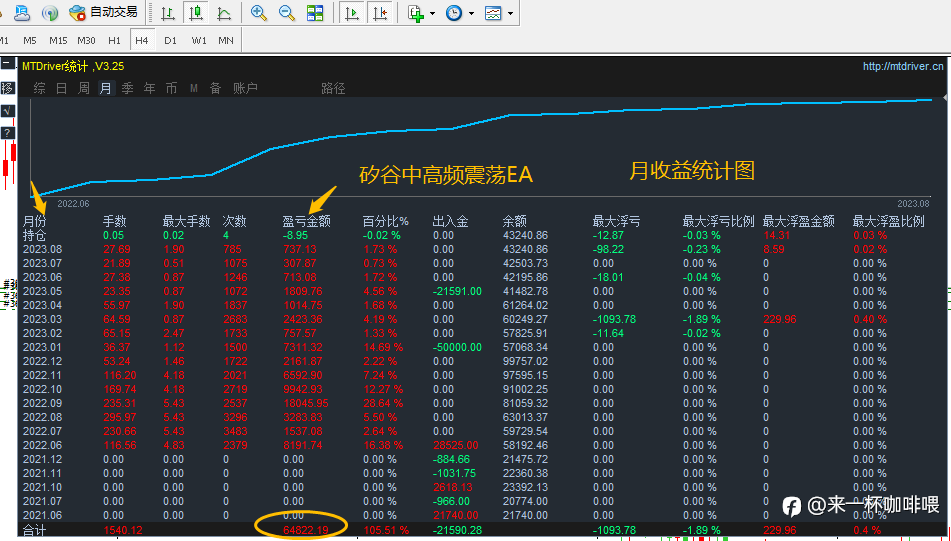The height and width of the screenshot is (541, 951).
Task: Switch to the 周 weekly statistics tab
Action: [84, 89]
